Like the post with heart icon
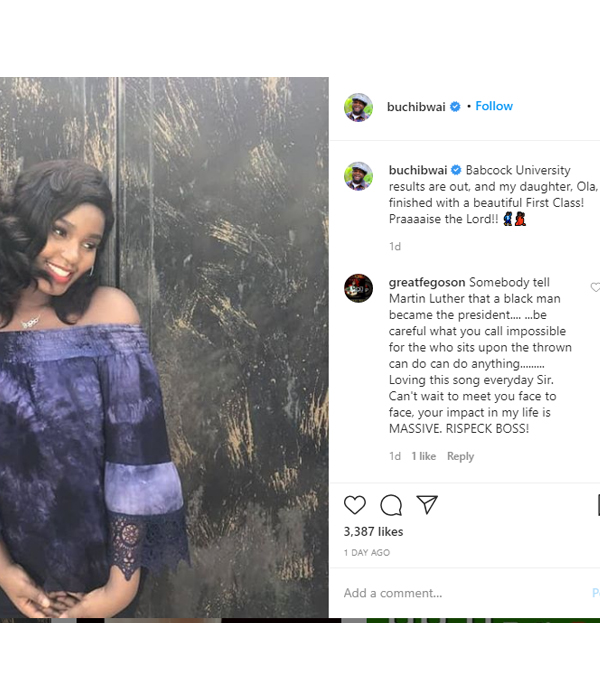 [x=355, y=505]
